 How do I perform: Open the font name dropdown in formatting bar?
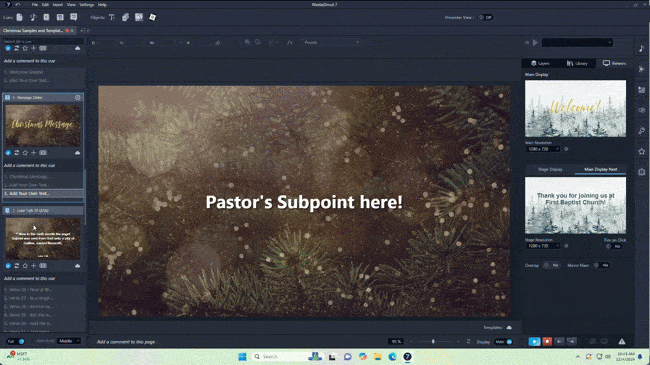pos(331,42)
